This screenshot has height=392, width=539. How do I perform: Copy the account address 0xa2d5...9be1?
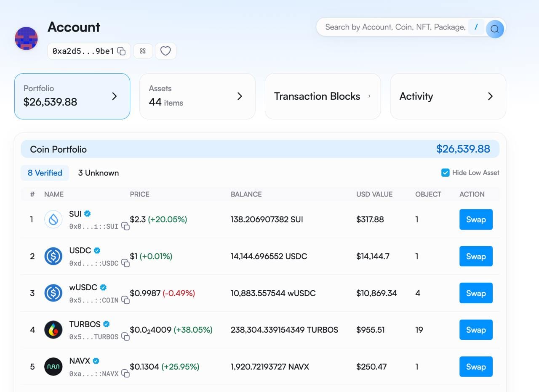pyautogui.click(x=121, y=51)
